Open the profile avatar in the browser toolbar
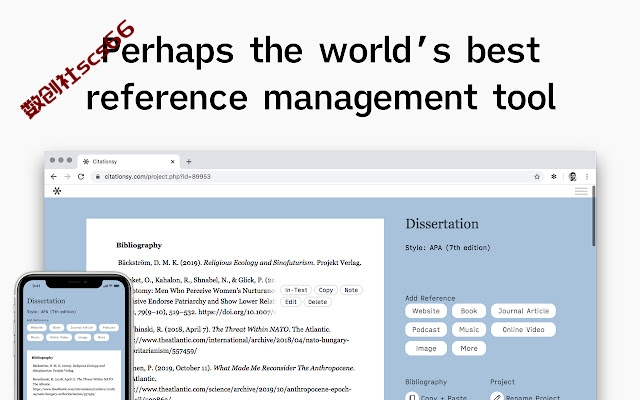640x400 pixels. 572,177
